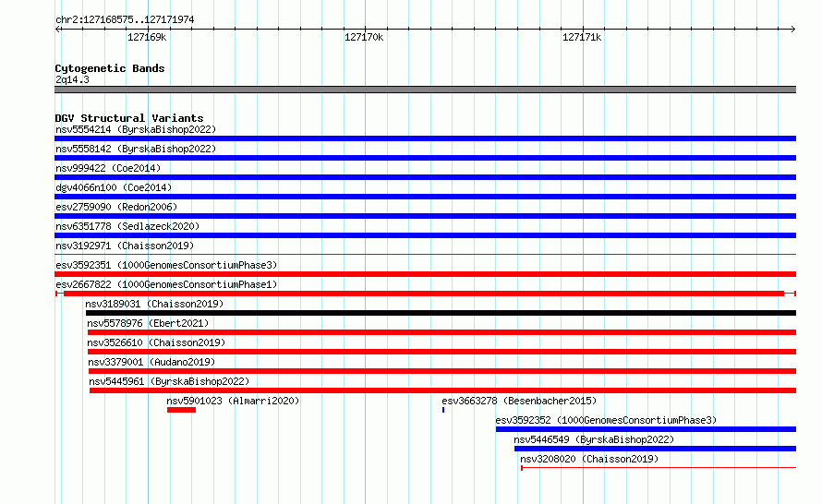Click the tiny blue marker for esv3663278
The width and height of the screenshot is (822, 504).
click(x=443, y=410)
